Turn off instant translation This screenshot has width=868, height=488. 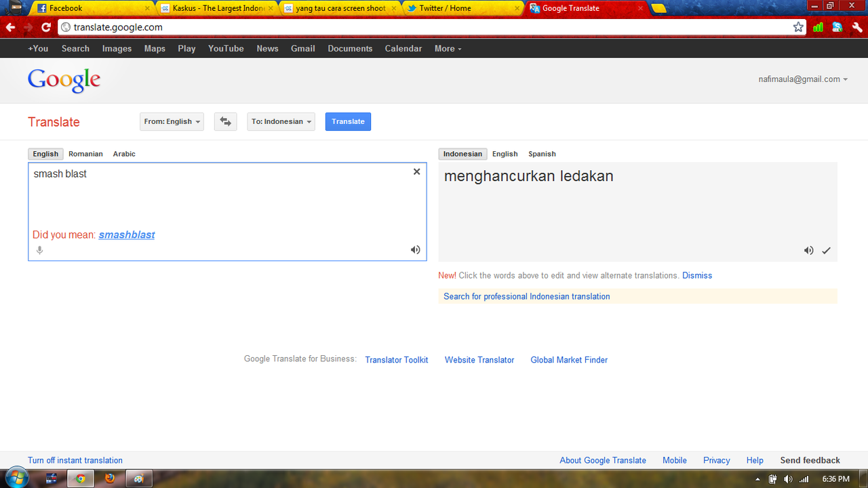point(75,460)
